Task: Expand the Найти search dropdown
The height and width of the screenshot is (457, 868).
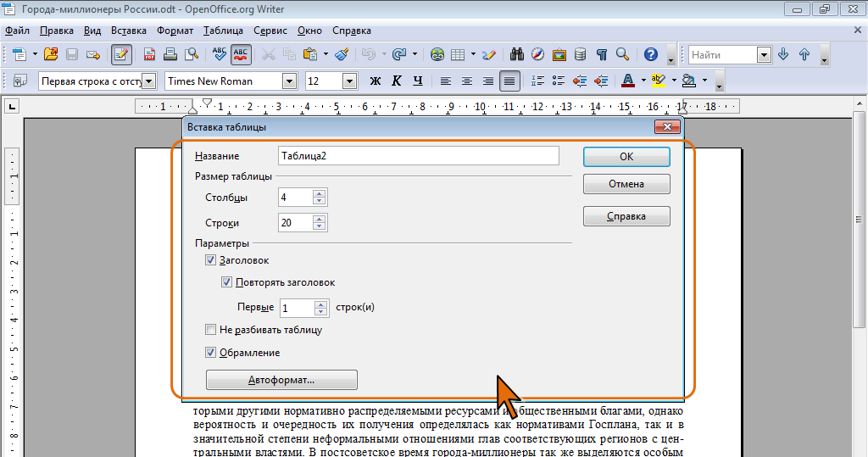Action: click(764, 55)
